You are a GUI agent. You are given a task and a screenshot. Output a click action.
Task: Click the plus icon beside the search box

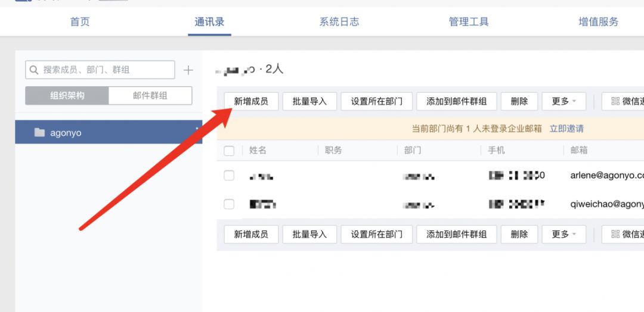pos(188,70)
